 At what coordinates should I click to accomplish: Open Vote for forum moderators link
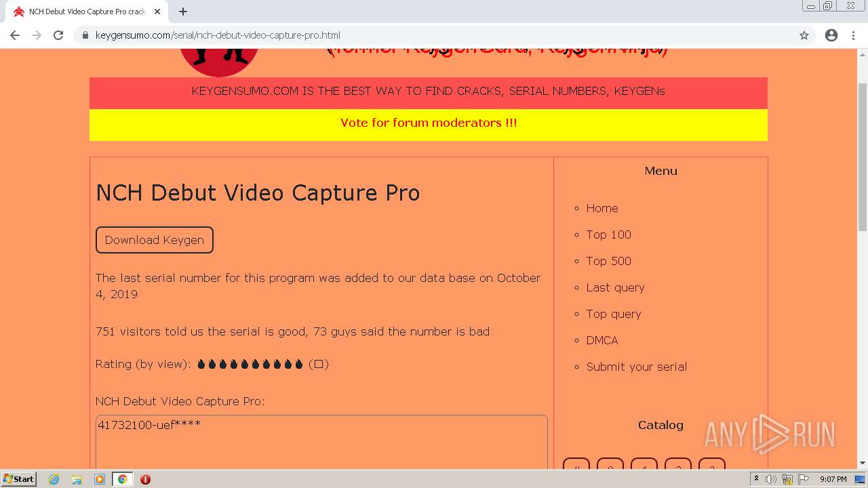click(429, 123)
